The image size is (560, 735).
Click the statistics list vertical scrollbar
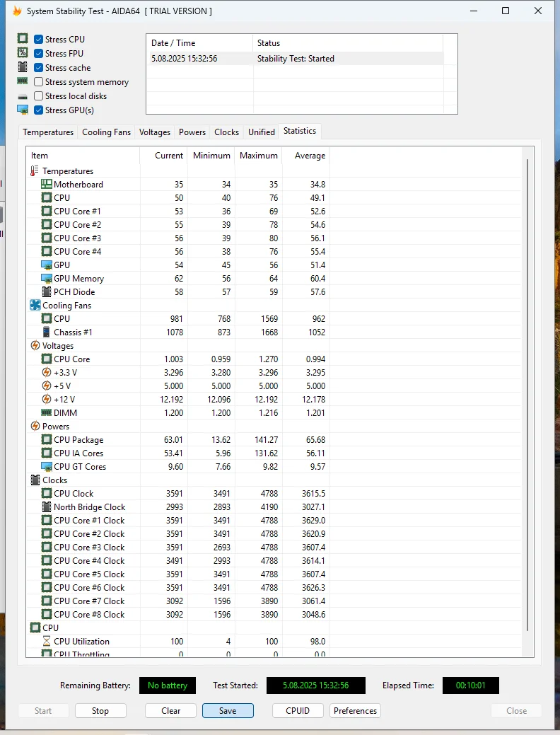coord(527,395)
